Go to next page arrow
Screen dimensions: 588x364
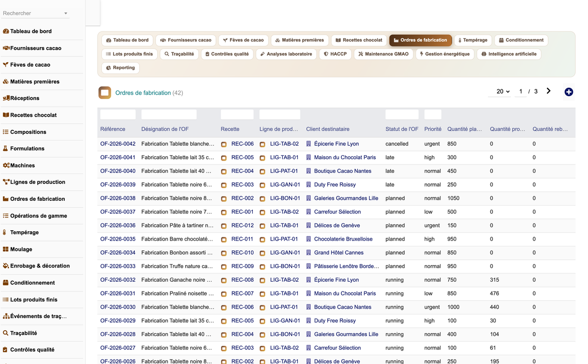548,91
